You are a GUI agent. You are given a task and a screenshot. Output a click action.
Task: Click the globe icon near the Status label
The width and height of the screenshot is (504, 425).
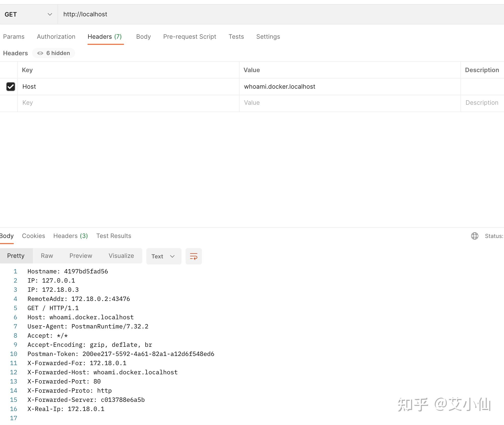[474, 236]
